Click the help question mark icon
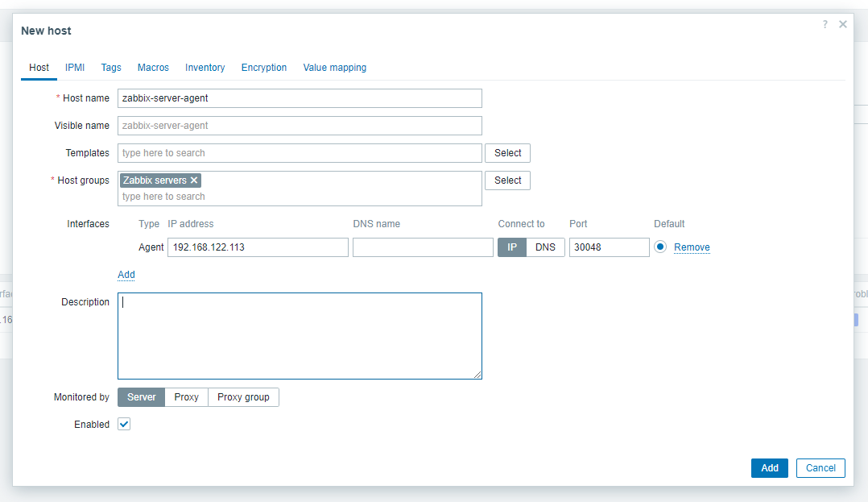The image size is (868, 502). click(825, 24)
